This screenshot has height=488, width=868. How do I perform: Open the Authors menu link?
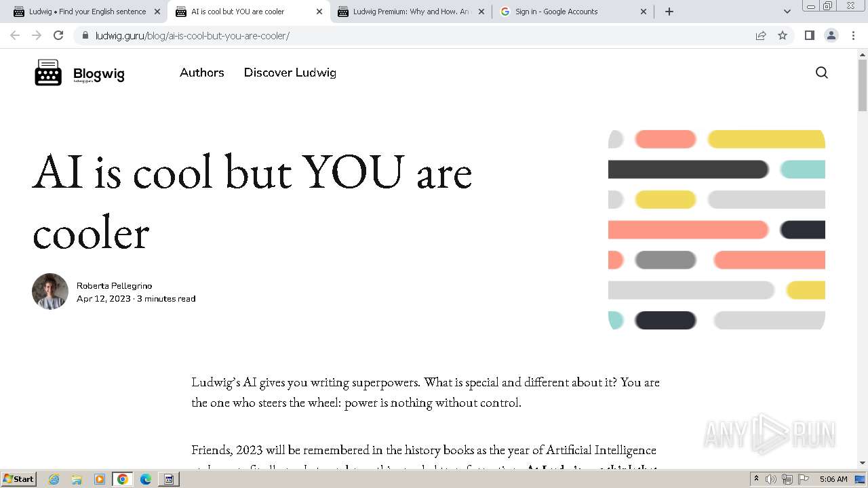pos(201,73)
